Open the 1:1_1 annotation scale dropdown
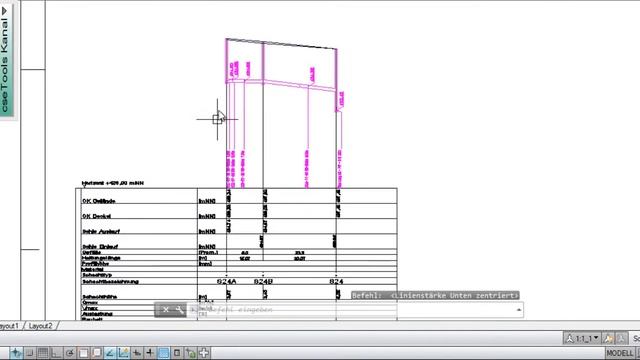640x360 pixels. click(x=582, y=338)
